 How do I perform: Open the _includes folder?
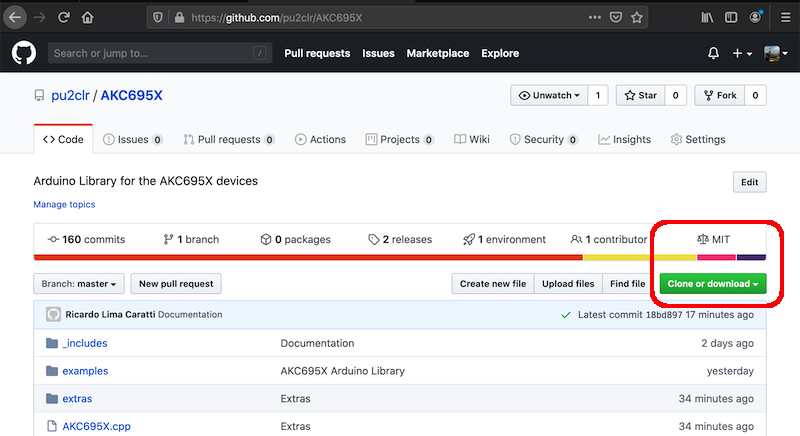pos(85,343)
